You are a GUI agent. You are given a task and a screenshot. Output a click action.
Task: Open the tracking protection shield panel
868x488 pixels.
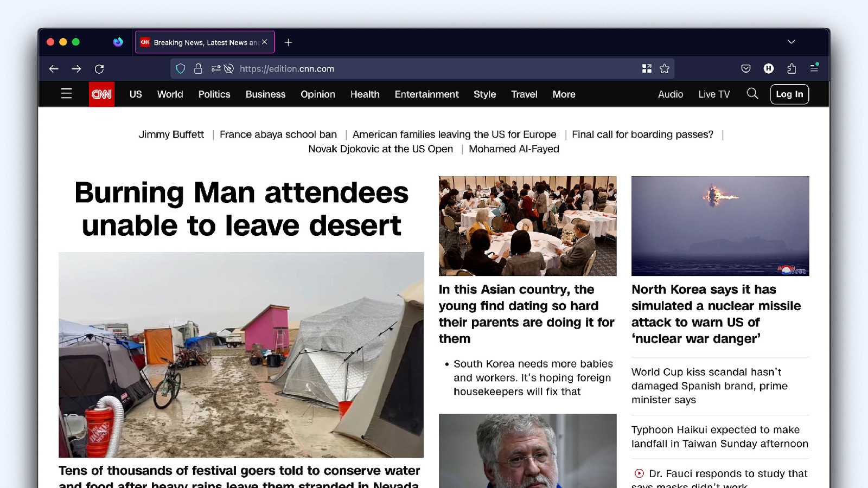coord(181,69)
